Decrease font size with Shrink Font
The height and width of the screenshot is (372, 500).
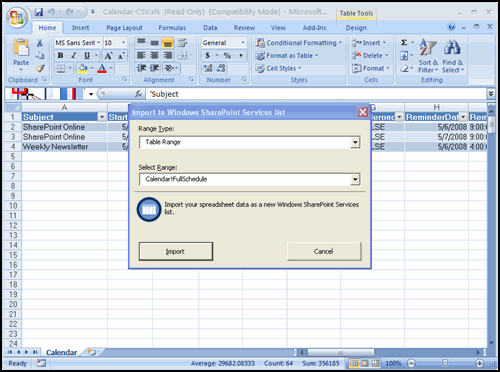pyautogui.click(x=121, y=56)
